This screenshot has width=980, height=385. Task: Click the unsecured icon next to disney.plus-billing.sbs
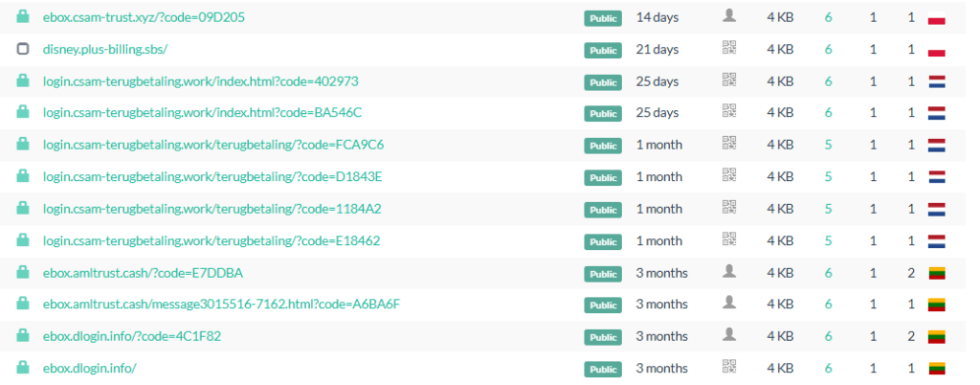tap(23, 49)
